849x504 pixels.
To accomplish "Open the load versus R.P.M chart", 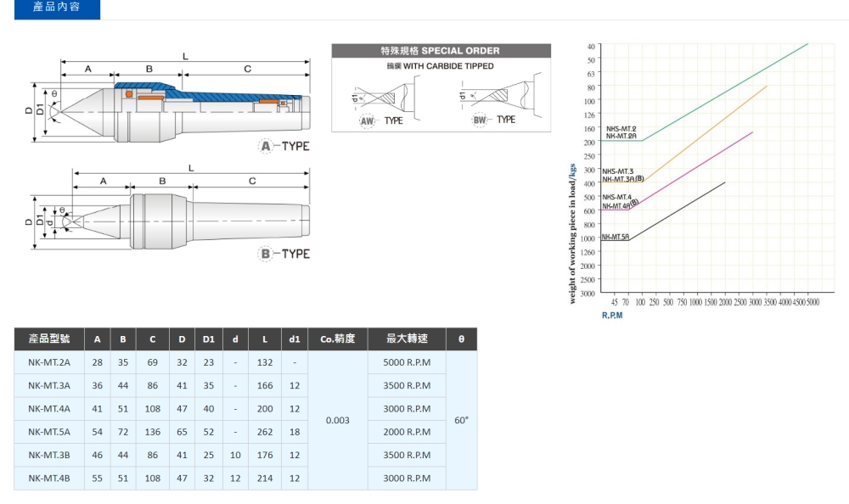I will (705, 170).
